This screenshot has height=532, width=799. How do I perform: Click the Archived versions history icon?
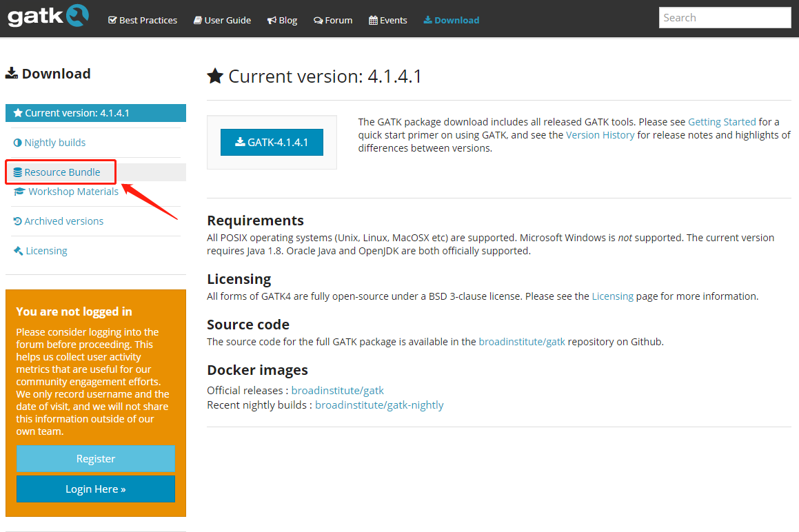(18, 221)
